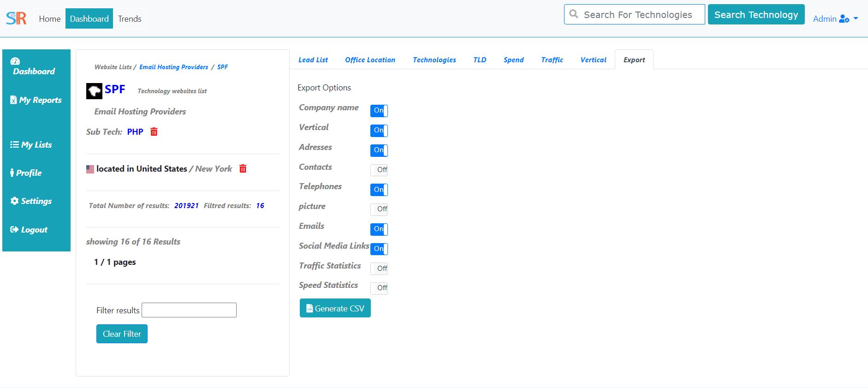Click 'showing 16 of 16 Results' text
This screenshot has height=388, width=868.
point(133,242)
